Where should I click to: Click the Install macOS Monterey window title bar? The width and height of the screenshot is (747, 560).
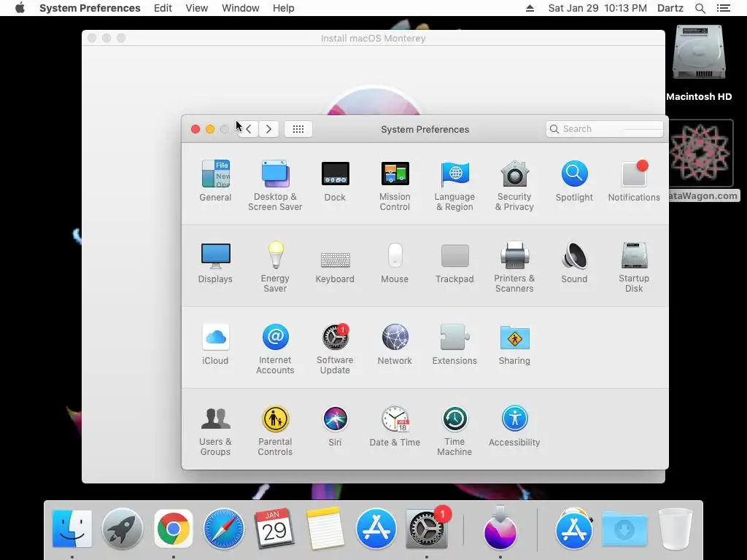pos(373,38)
